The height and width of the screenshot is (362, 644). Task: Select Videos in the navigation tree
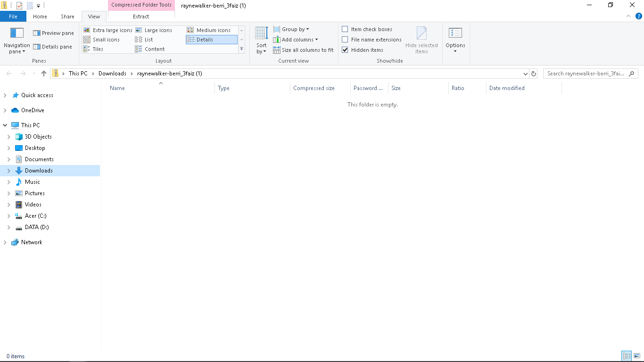tap(33, 205)
